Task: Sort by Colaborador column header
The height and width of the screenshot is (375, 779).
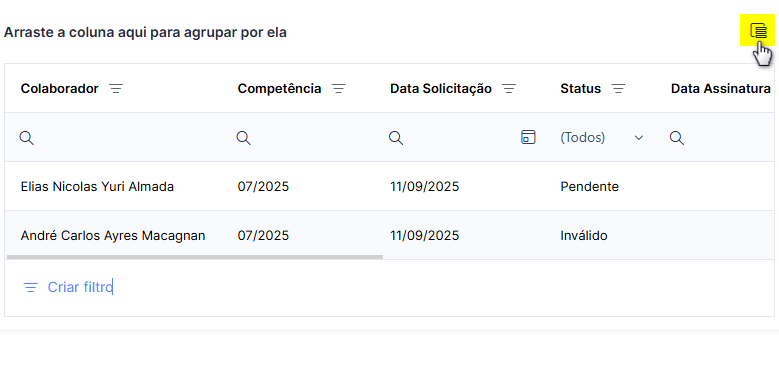Action: pos(60,89)
